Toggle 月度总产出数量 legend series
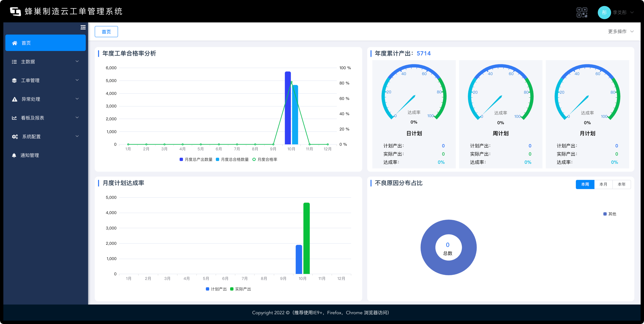 pyautogui.click(x=196, y=159)
